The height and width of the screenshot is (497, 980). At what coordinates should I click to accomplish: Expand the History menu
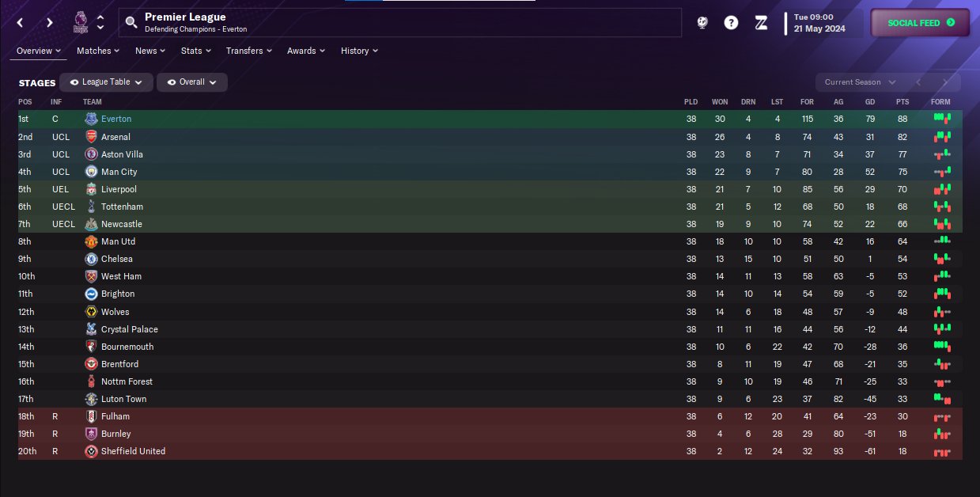click(x=359, y=51)
